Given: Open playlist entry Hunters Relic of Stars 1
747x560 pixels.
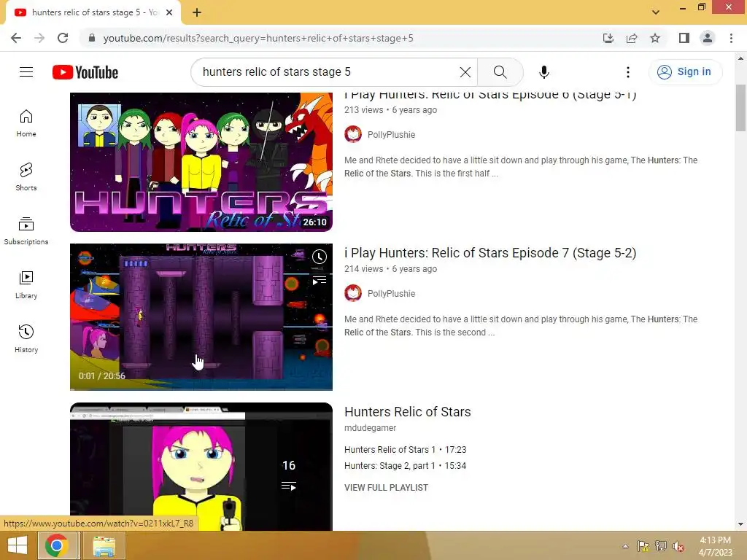Looking at the screenshot, I should 406,449.
